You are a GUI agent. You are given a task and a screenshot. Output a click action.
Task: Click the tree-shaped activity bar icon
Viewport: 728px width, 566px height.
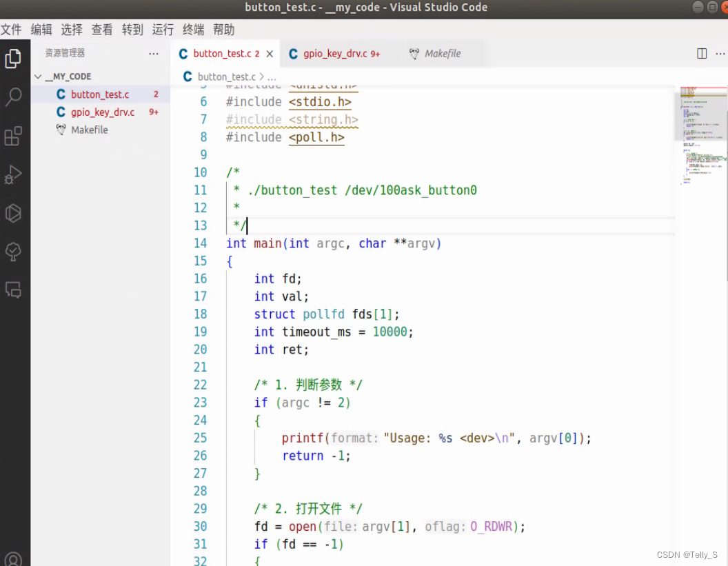click(x=13, y=252)
